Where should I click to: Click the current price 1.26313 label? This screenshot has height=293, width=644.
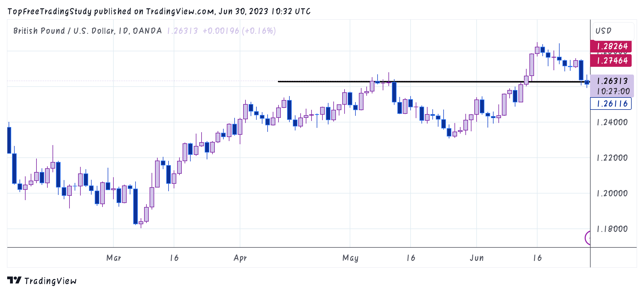point(612,81)
